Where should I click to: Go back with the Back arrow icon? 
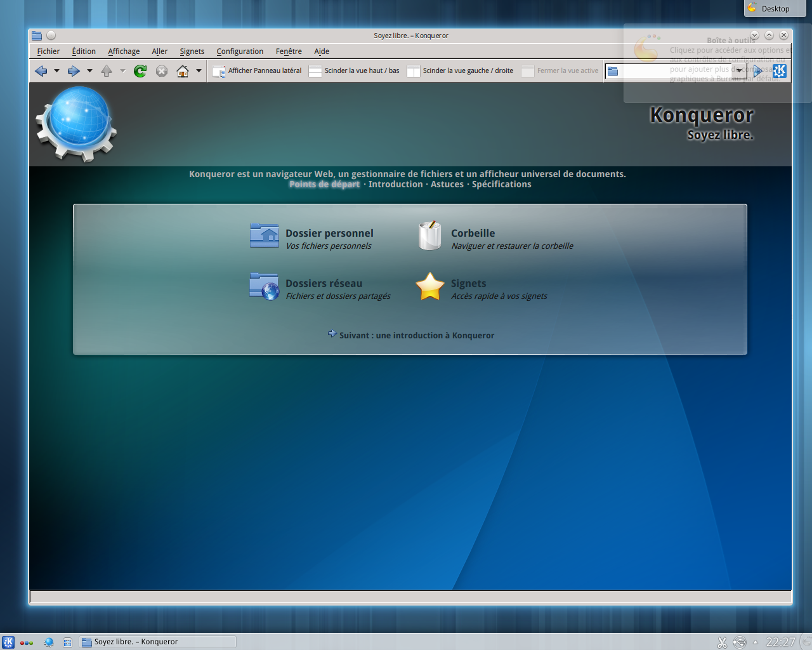pyautogui.click(x=41, y=71)
